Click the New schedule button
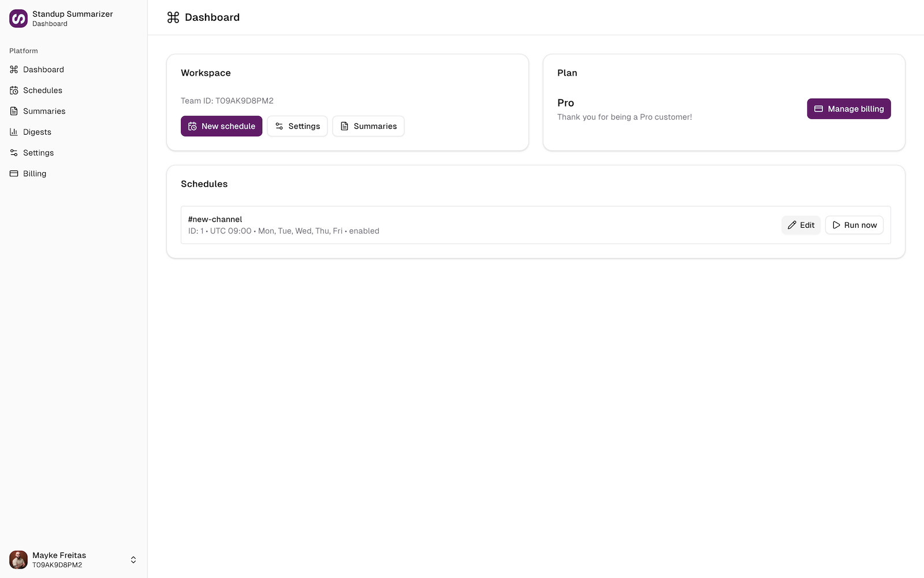 pos(221,126)
